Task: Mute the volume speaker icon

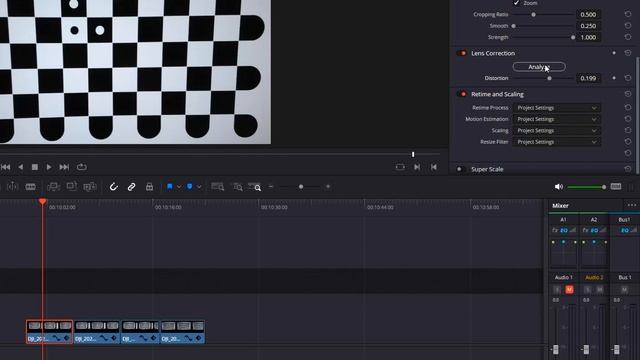Action: (559, 187)
